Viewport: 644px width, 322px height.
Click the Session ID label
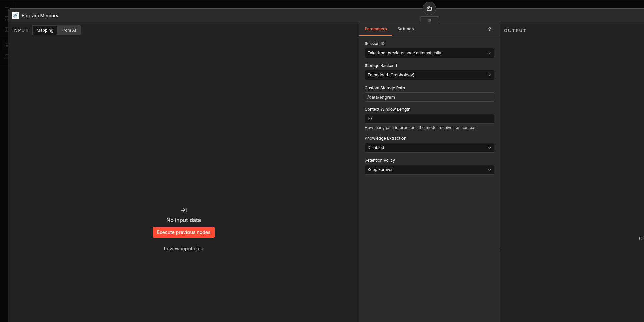pos(375,44)
